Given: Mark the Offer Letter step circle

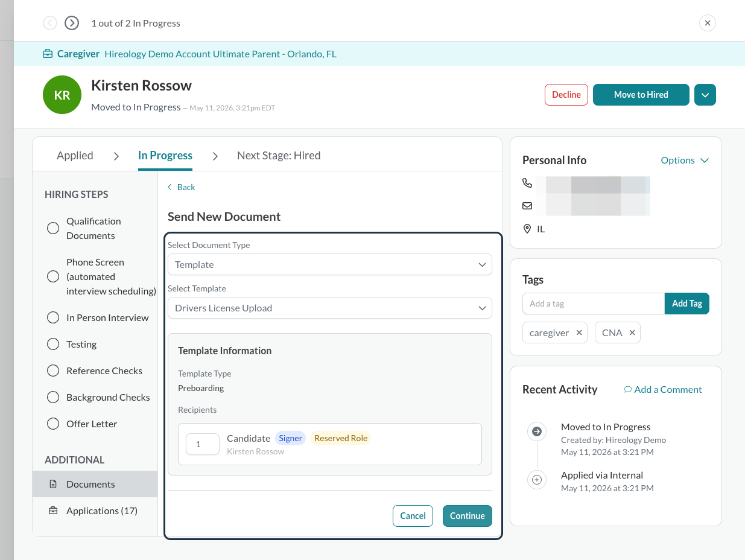Looking at the screenshot, I should click(53, 424).
